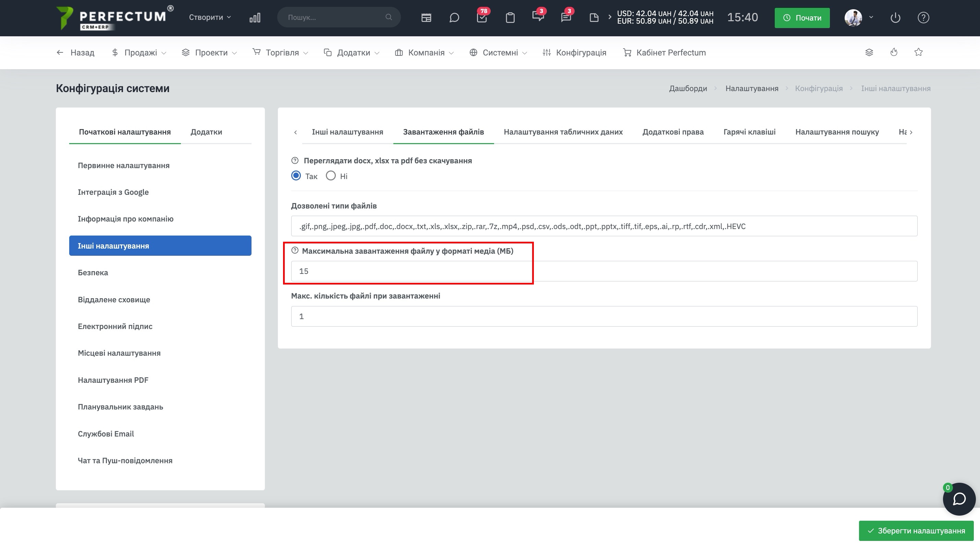The width and height of the screenshot is (980, 543).
Task: Open the messages icon with 3 badge
Action: click(538, 16)
